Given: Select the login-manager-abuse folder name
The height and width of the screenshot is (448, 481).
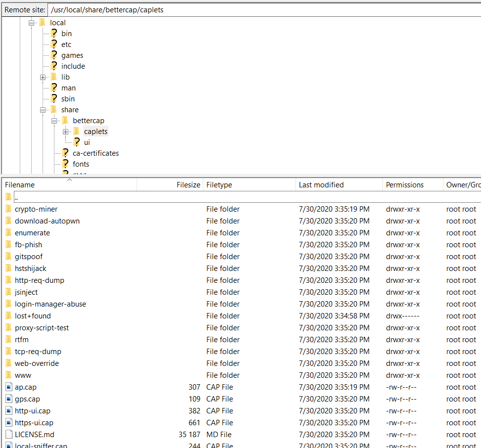Looking at the screenshot, I should pos(50,304).
